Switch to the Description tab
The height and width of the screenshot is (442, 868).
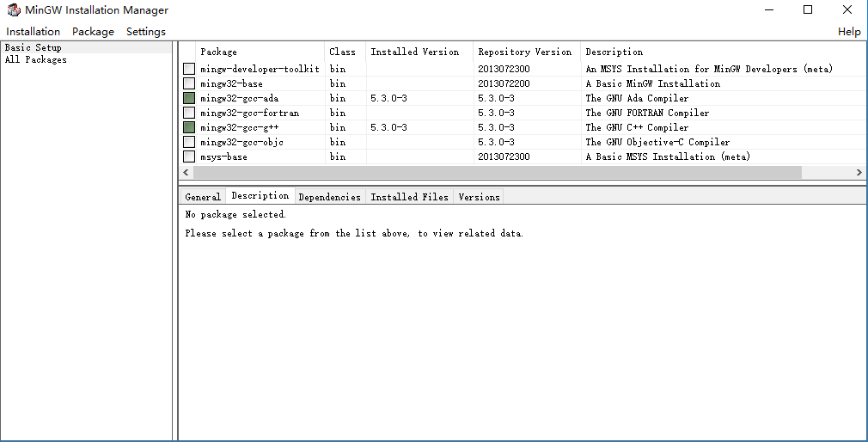260,195
